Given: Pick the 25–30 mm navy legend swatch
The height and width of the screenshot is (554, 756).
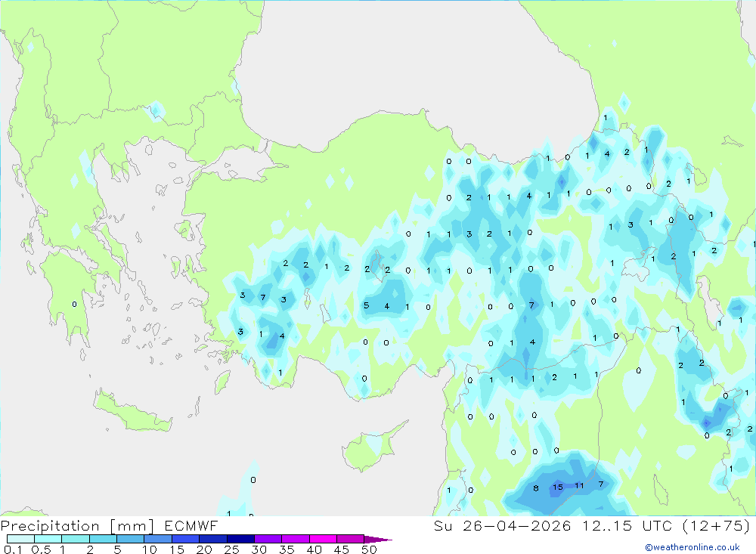Looking at the screenshot, I should click(240, 539).
